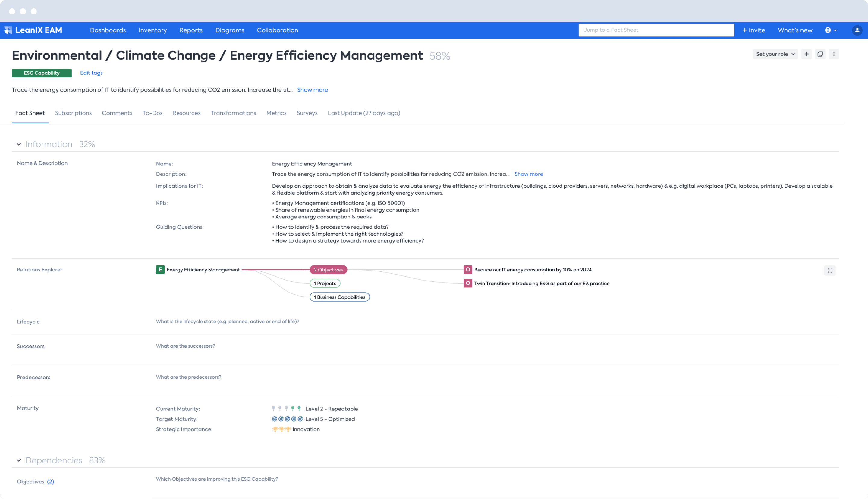Open the three-dot more actions menu
Screen dimensions: 868x499
(834, 54)
